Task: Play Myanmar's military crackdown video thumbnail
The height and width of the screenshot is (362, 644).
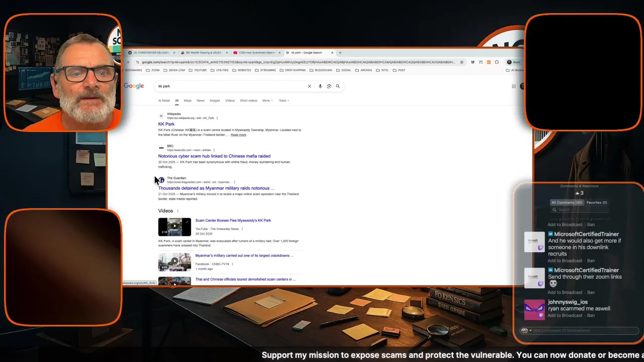Action: tap(175, 262)
